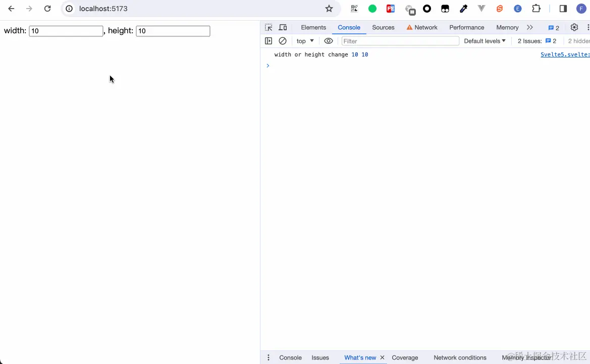This screenshot has height=364, width=590.
Task: Click the address bar URL localhost:5173
Action: click(x=103, y=9)
